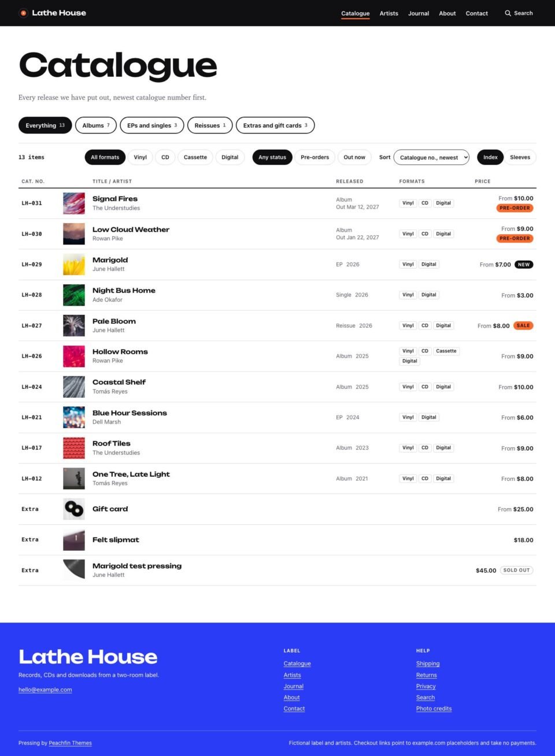
Task: Open the Felt slipmat image
Action: coord(74,540)
